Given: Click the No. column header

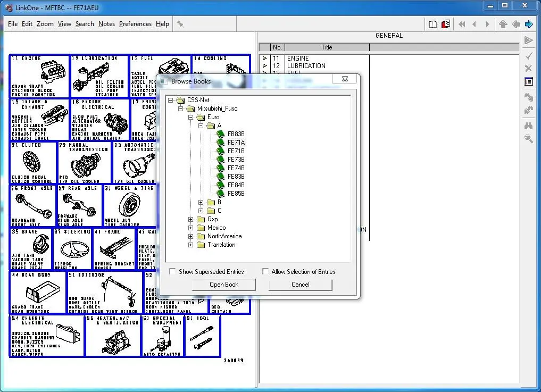Looking at the screenshot, I should tap(277, 47).
